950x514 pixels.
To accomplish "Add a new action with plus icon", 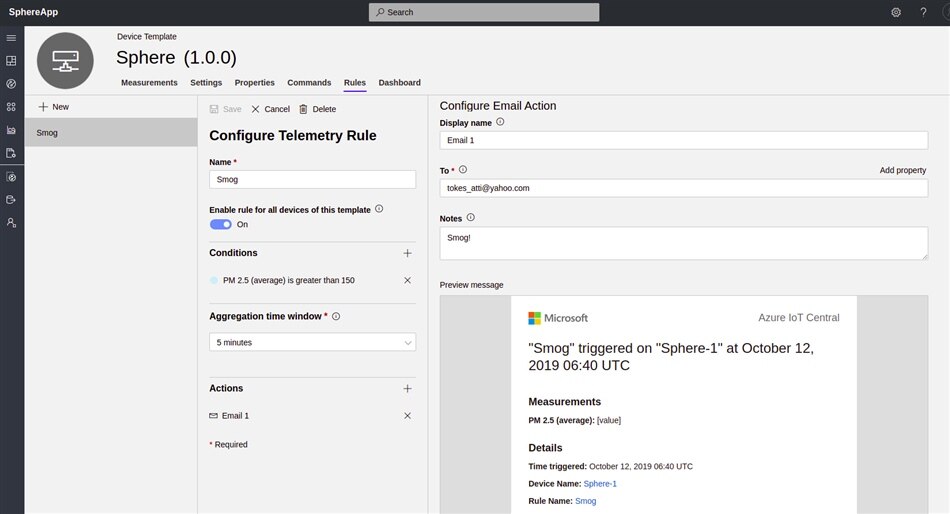I will click(407, 389).
